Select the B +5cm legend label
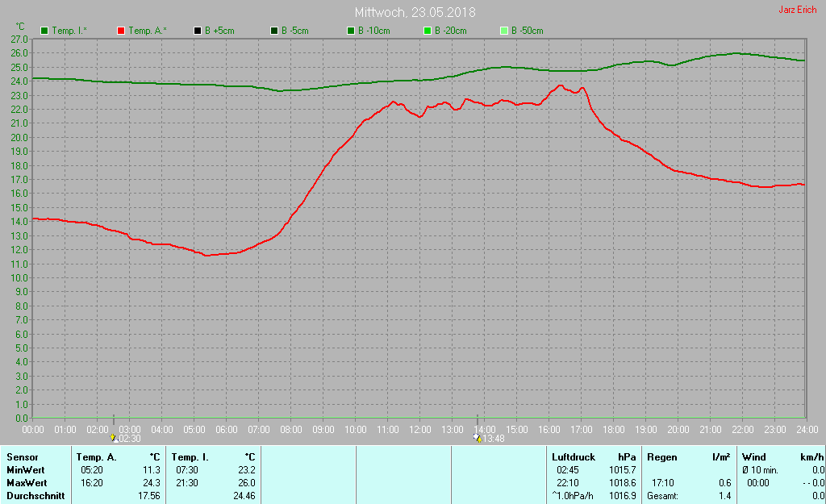 pyautogui.click(x=219, y=31)
